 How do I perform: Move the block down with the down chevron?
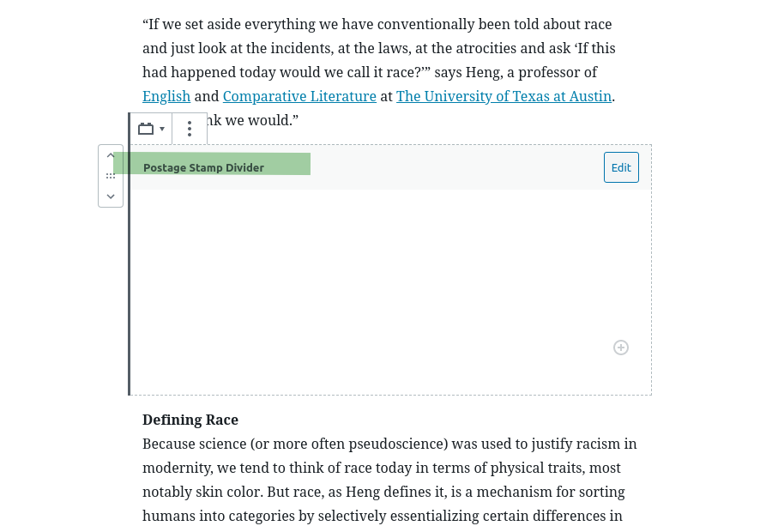pos(111,196)
